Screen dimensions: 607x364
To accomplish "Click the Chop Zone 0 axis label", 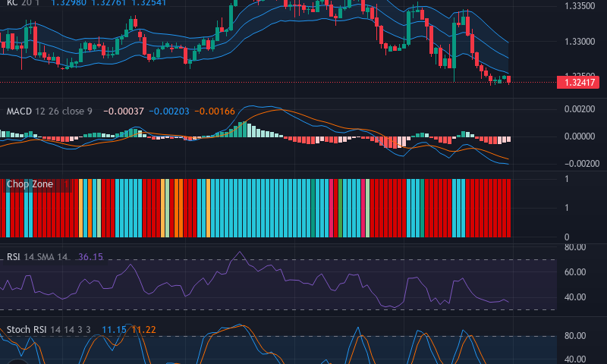I will (567, 237).
